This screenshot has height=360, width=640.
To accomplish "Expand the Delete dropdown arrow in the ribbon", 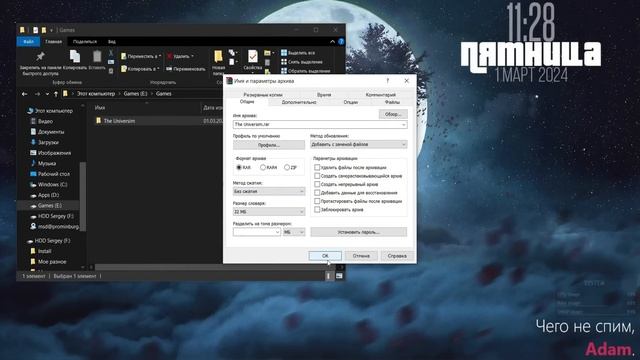I will click(x=192, y=56).
